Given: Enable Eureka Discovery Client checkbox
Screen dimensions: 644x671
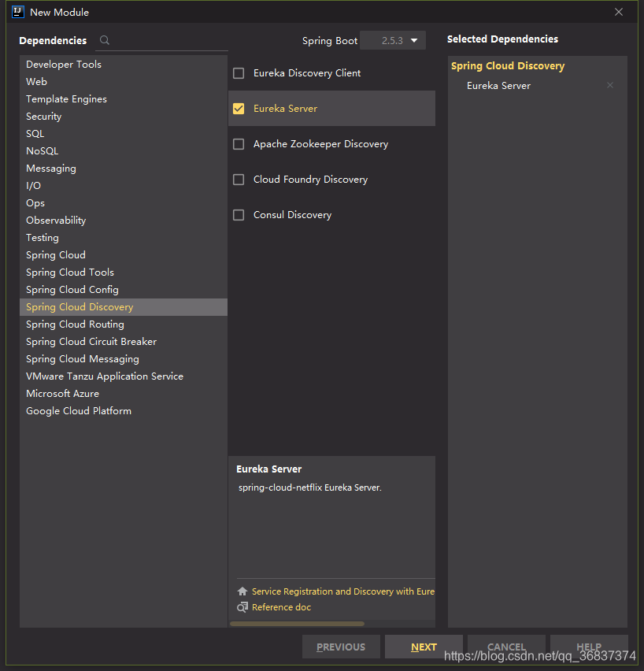Looking at the screenshot, I should pyautogui.click(x=239, y=73).
